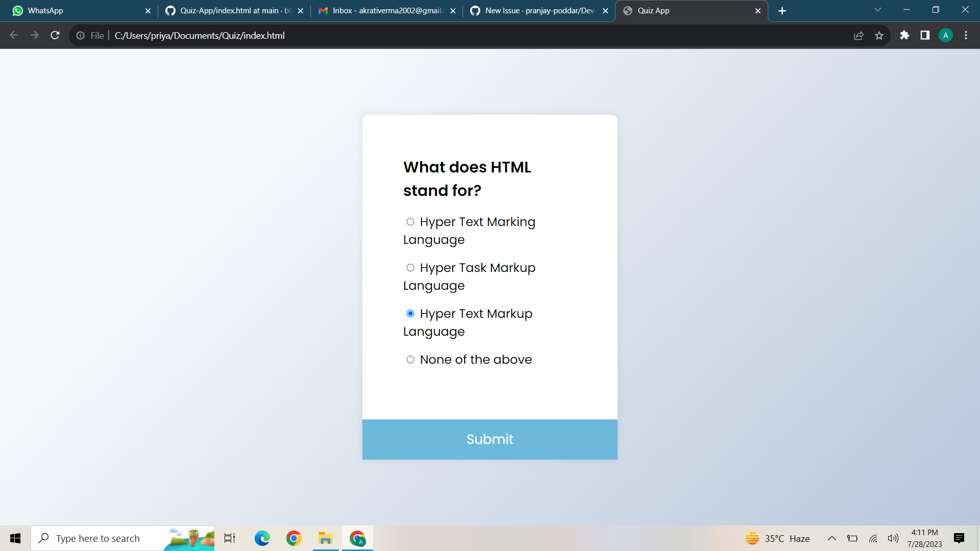Screen dimensions: 980x551
Task: Click the share this page icon
Action: pos(859,35)
